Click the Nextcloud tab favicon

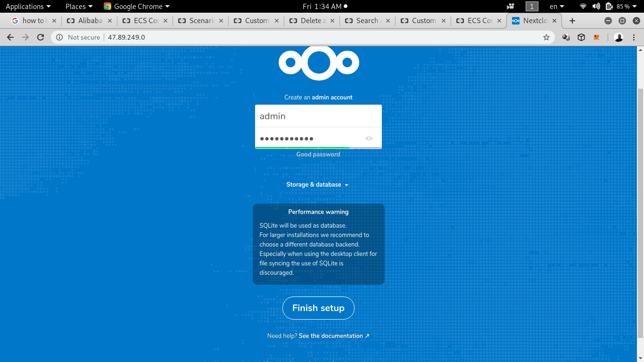pyautogui.click(x=516, y=21)
